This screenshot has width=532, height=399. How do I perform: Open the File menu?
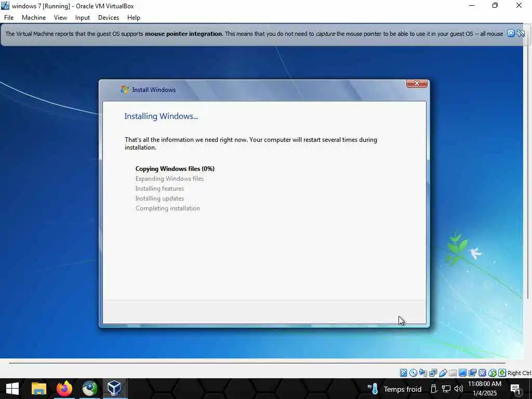tap(9, 18)
